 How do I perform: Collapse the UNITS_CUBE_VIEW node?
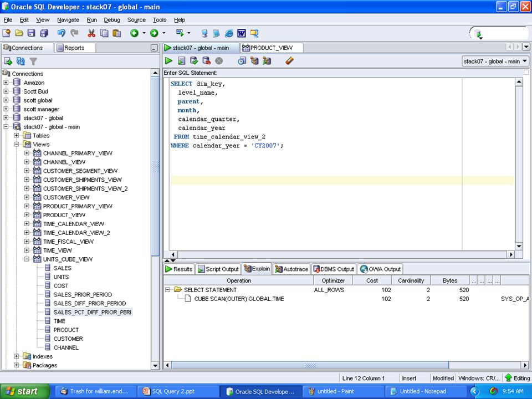click(x=27, y=259)
